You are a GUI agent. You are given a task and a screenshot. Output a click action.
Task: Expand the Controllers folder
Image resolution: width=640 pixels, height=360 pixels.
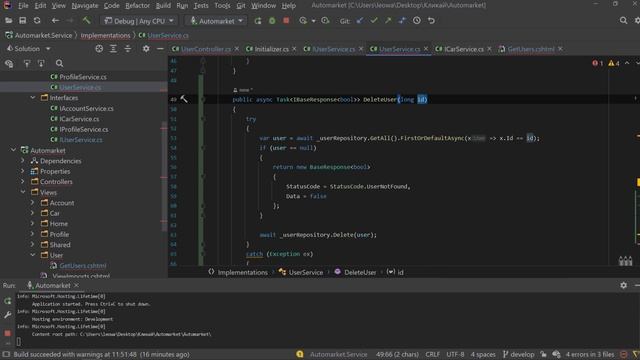point(23,182)
